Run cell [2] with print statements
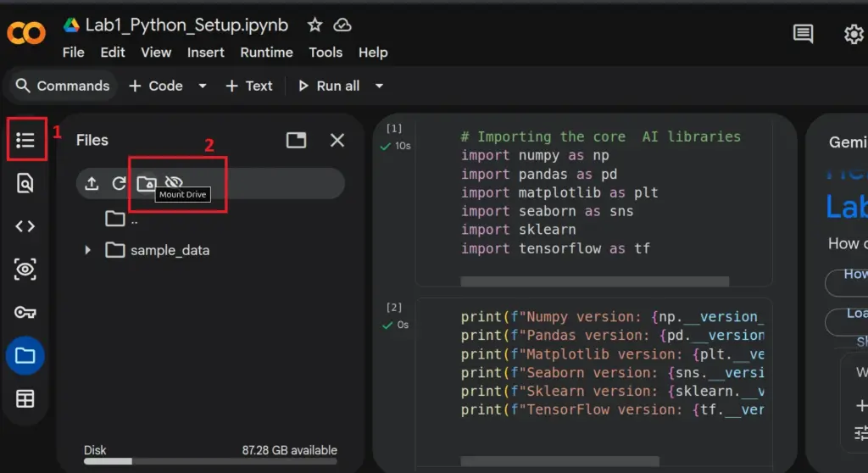 (394, 308)
